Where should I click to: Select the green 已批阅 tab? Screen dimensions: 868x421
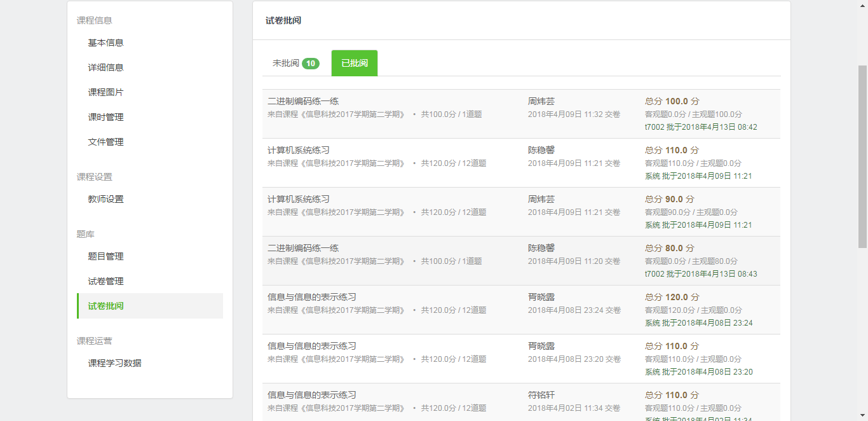[x=355, y=64]
